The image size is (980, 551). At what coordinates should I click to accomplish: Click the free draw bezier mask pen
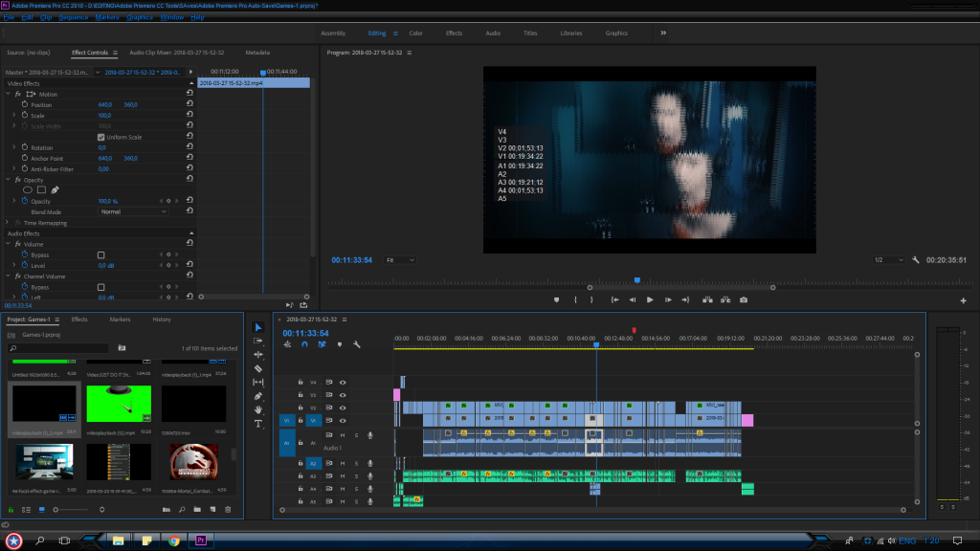pos(55,190)
